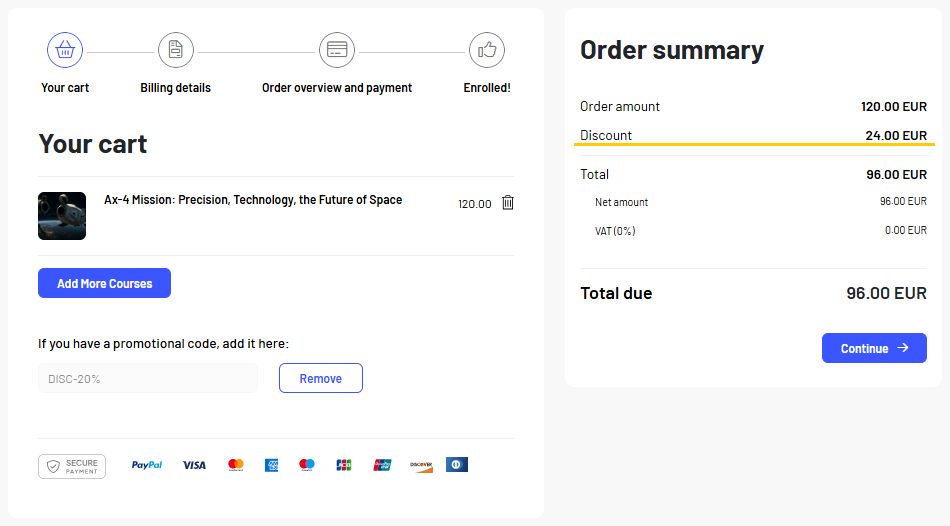Click the Mastercard logo
950x526 pixels.
[236, 465]
